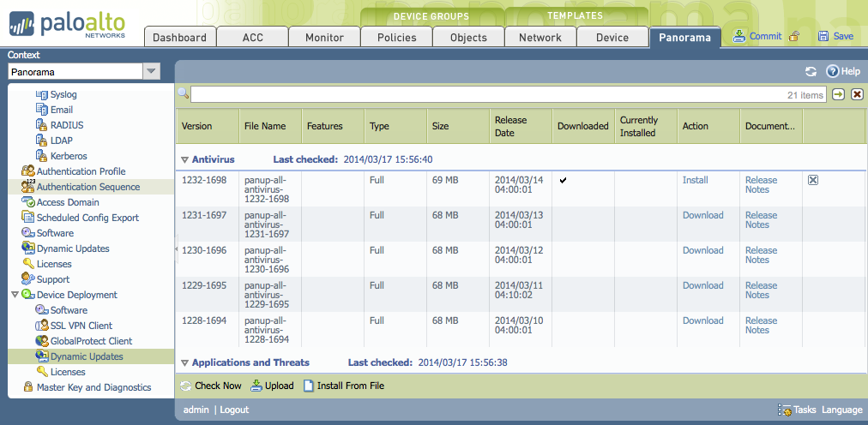
Task: Install antivirus version 1232-1698
Action: tap(696, 180)
